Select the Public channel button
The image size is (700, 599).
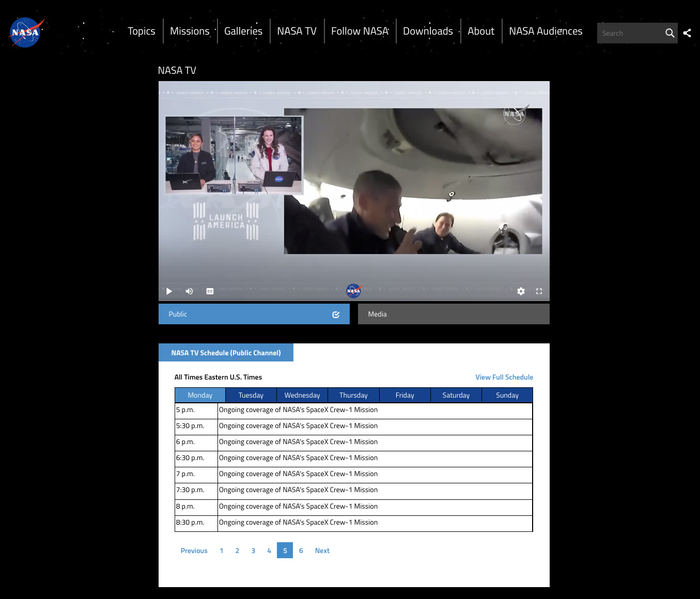(254, 314)
